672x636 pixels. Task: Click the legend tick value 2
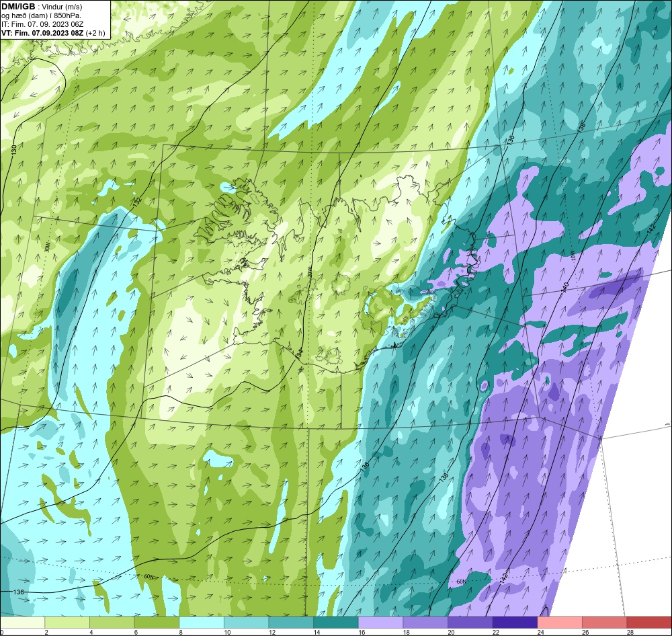point(46,632)
